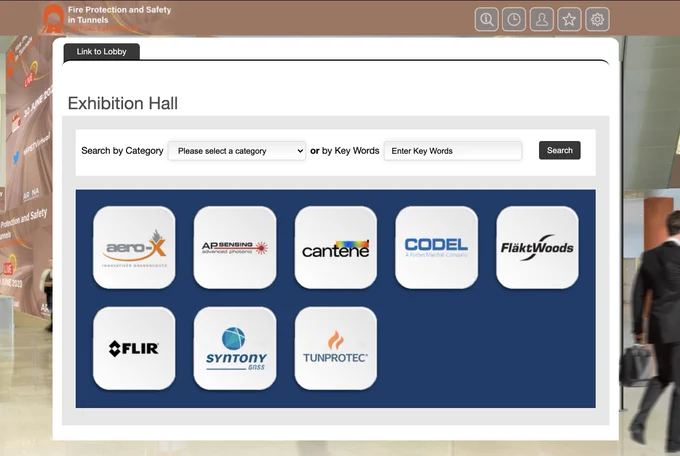Open the Syntony GNSS exhibitor booth

(235, 348)
